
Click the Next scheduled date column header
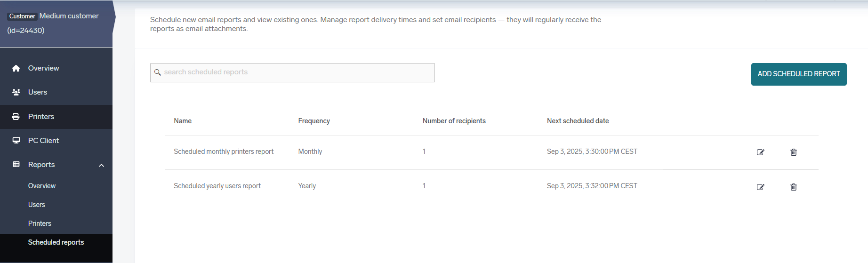point(578,121)
